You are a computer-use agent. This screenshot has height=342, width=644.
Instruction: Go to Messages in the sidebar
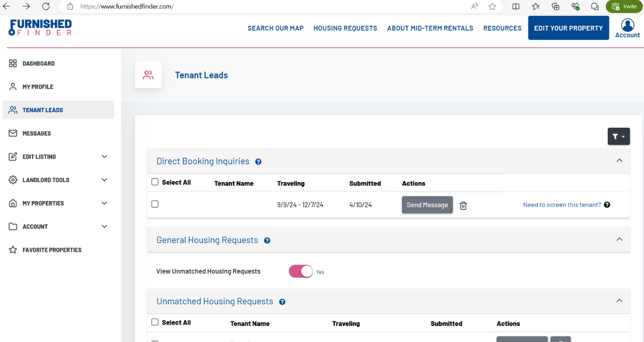click(37, 134)
